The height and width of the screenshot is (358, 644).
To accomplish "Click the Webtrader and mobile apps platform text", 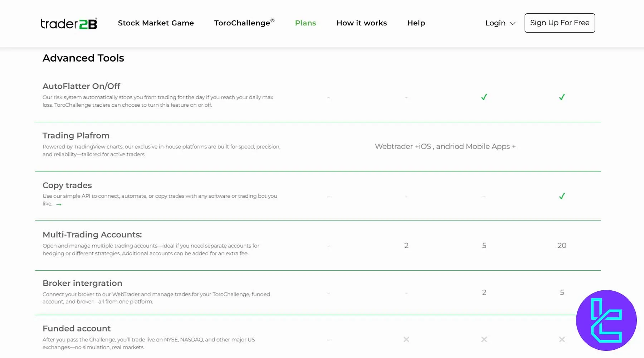I will pyautogui.click(x=445, y=146).
